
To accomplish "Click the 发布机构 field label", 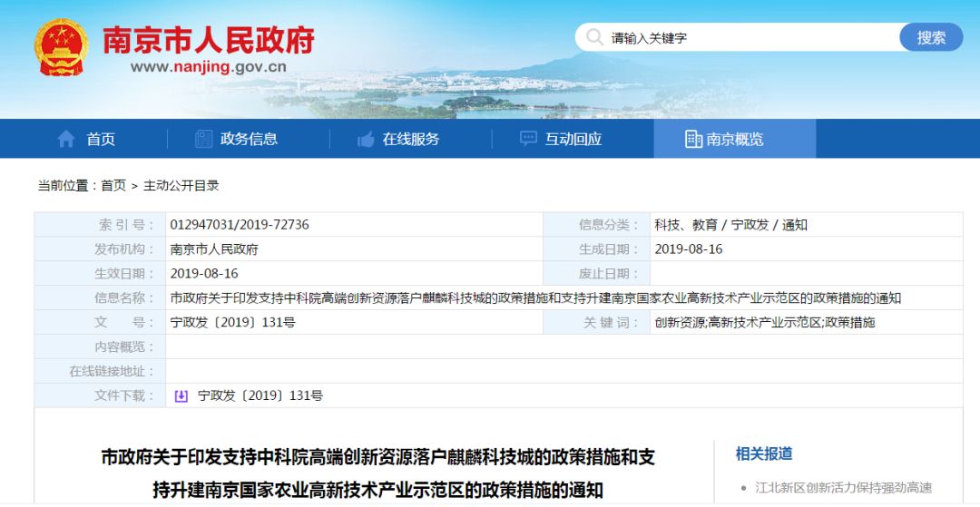I will pos(123,249).
